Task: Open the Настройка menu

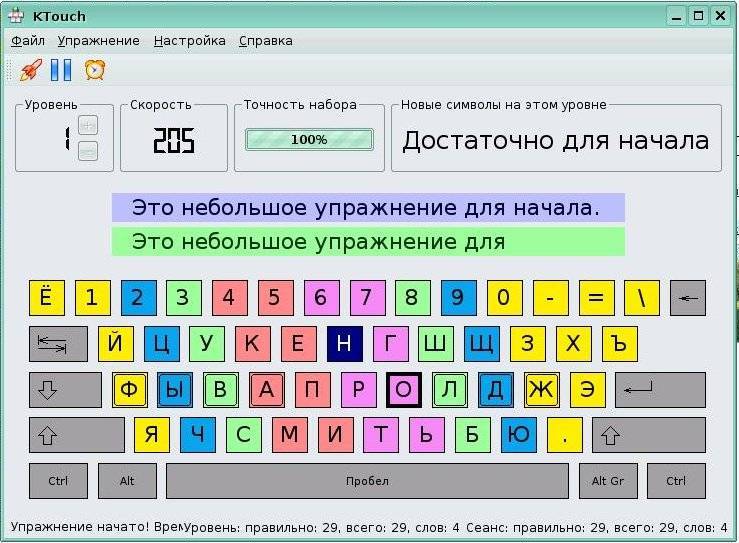Action: pos(189,41)
